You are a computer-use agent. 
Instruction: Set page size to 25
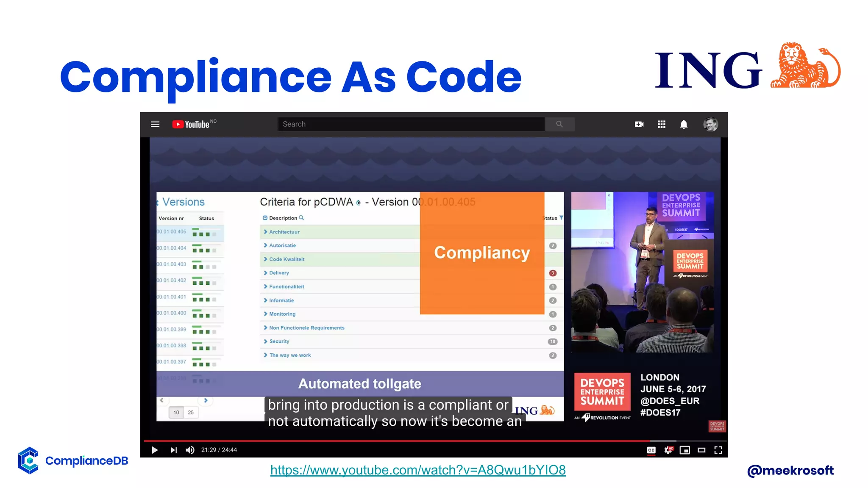(x=191, y=412)
